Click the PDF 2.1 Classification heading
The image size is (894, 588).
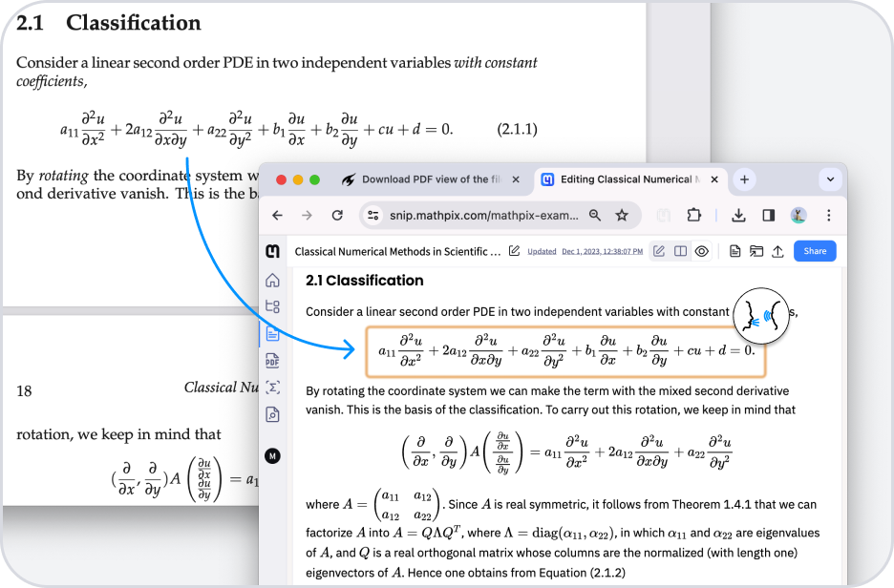pos(108,23)
